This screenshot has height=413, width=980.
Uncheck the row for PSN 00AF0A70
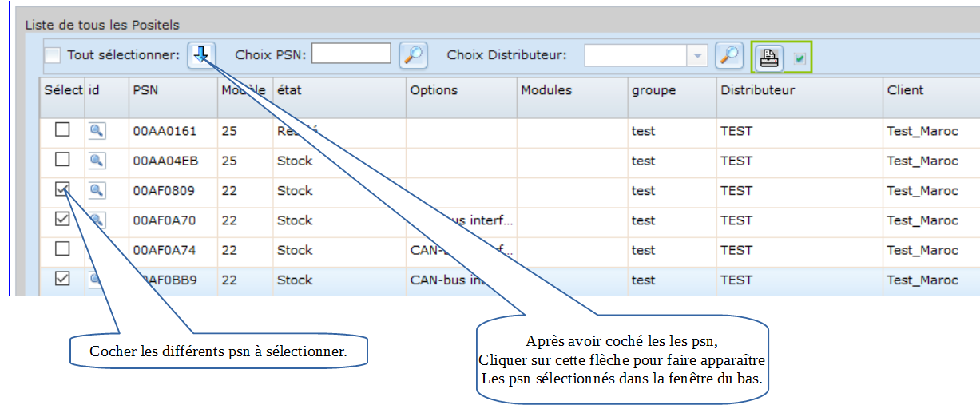pos(62,220)
